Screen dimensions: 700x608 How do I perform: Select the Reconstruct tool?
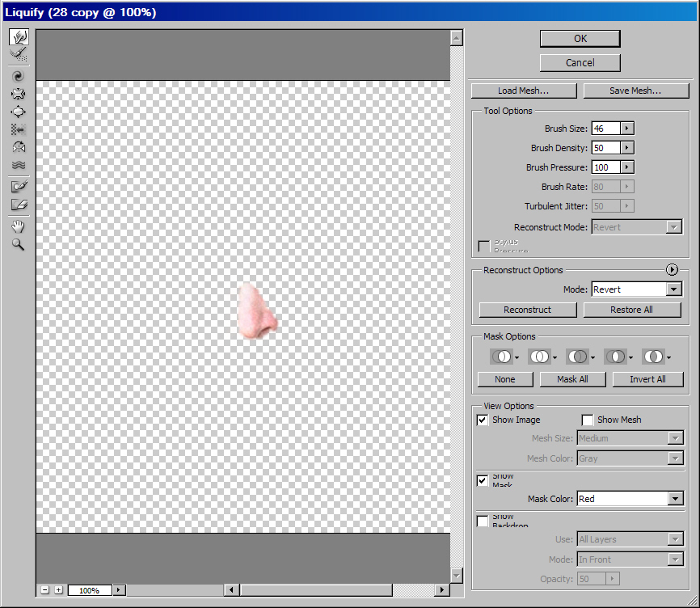pyautogui.click(x=19, y=55)
